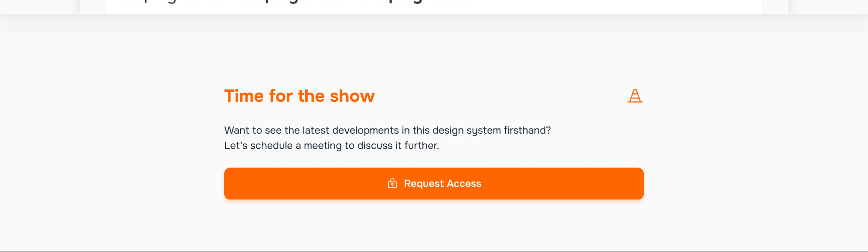This screenshot has width=868, height=252.
Task: Click the Request Access button
Action: pyautogui.click(x=434, y=183)
